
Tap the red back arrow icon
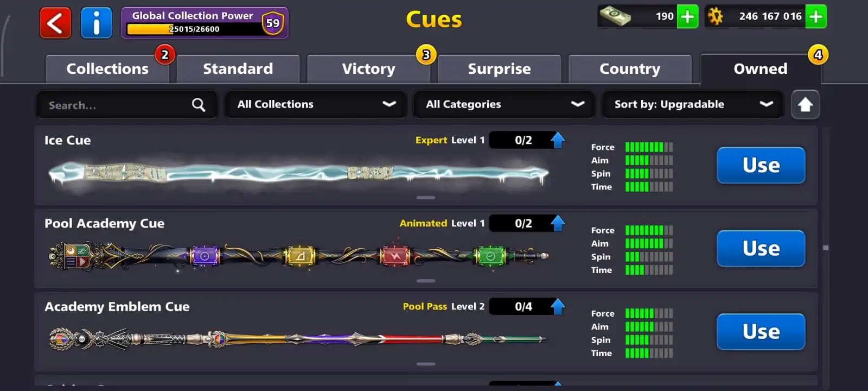(x=55, y=23)
